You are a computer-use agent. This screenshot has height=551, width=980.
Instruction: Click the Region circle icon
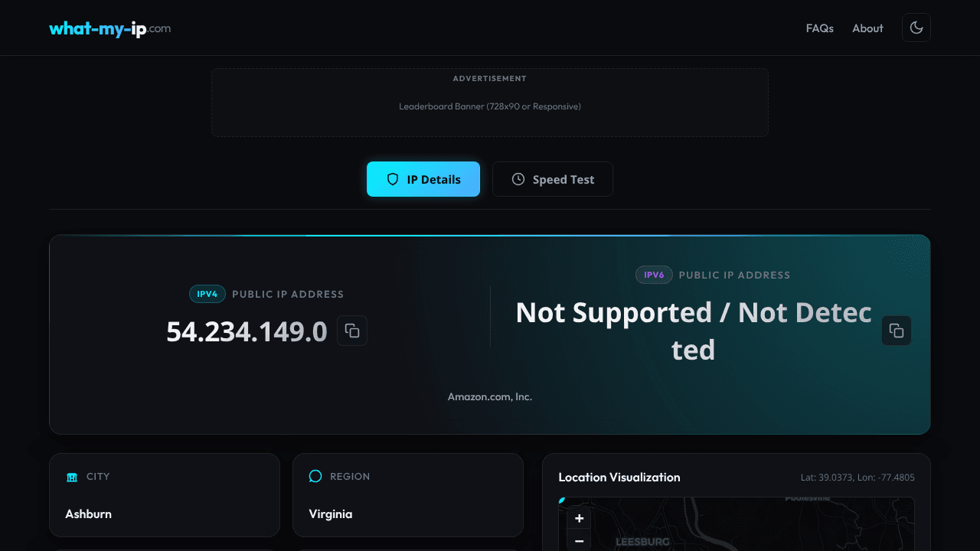pos(315,477)
